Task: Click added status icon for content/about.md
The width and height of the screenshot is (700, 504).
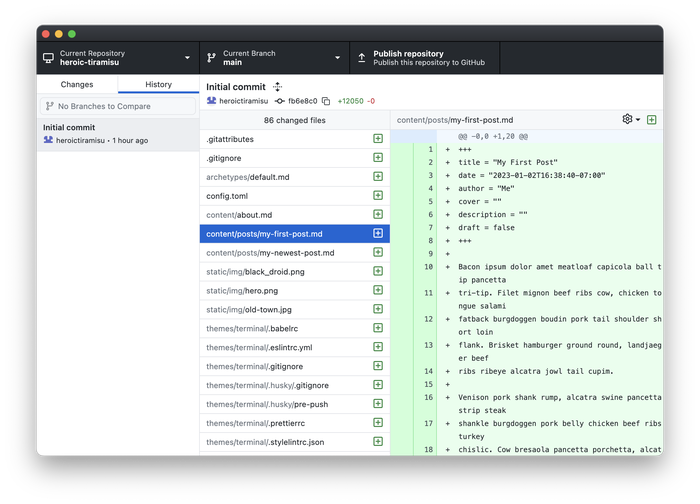Action: tap(378, 215)
